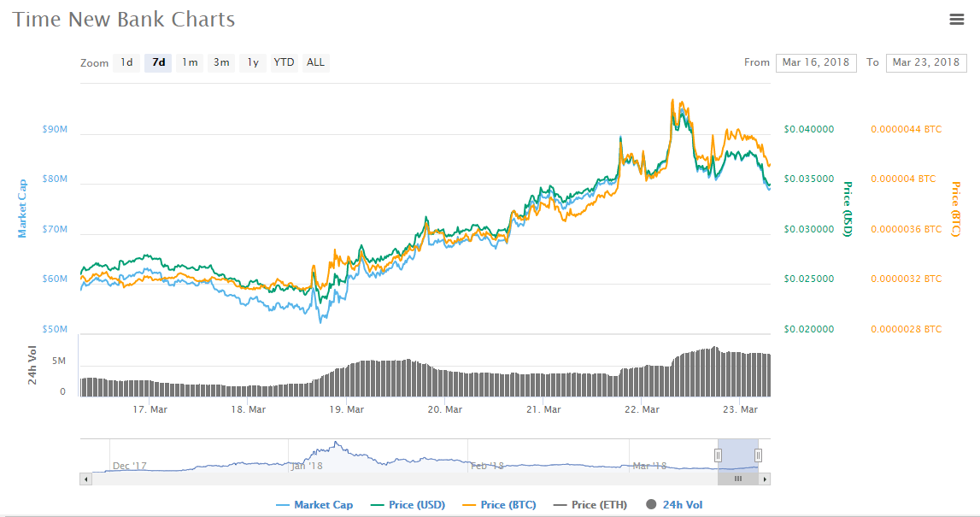Open the chart hamburger menu
Viewport: 980px width, 517px height.
coord(957,20)
